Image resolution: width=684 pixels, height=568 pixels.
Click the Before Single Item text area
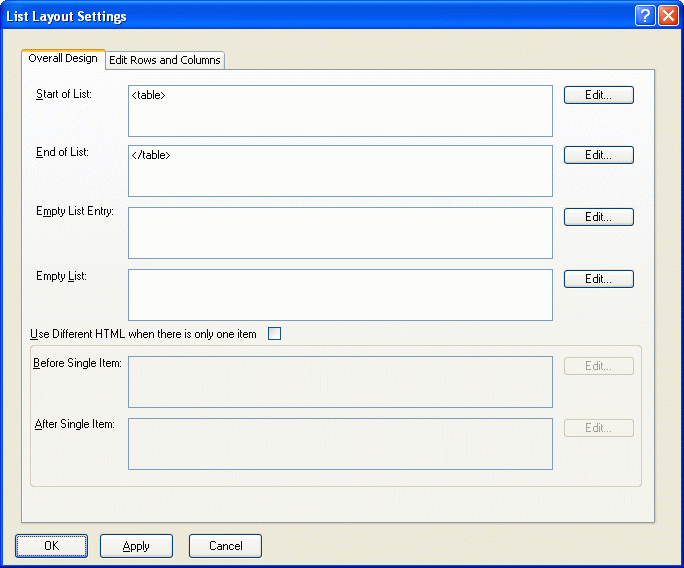pyautogui.click(x=340, y=382)
